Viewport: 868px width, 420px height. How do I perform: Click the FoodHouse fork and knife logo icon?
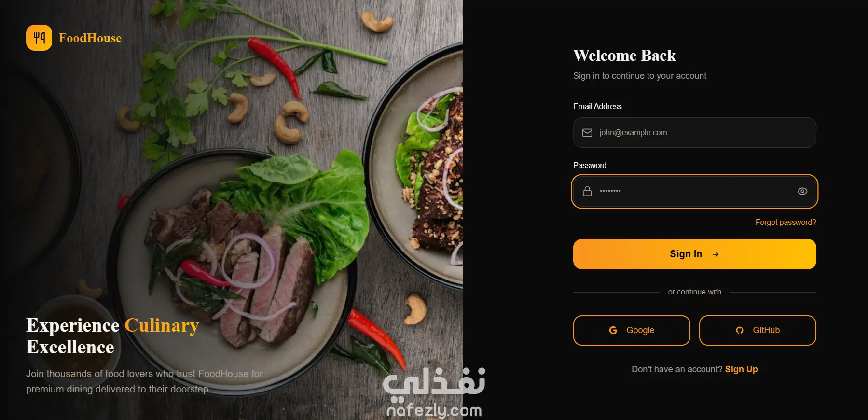point(39,38)
